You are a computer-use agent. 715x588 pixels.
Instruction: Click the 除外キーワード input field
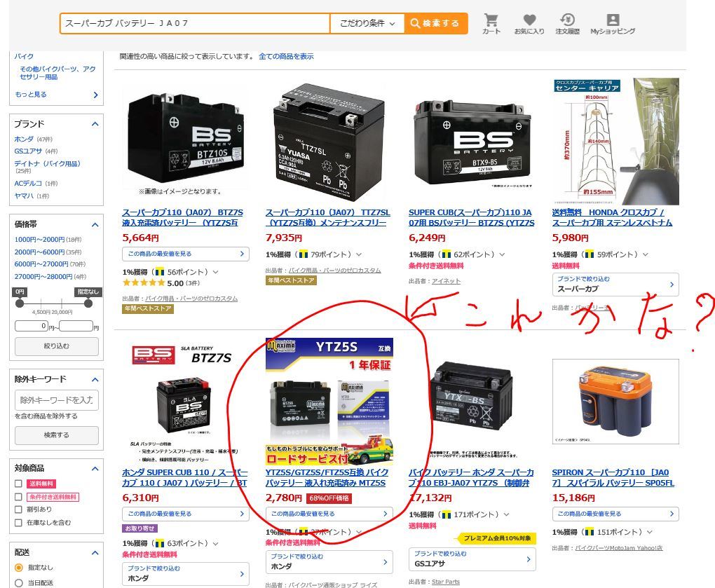coord(57,399)
